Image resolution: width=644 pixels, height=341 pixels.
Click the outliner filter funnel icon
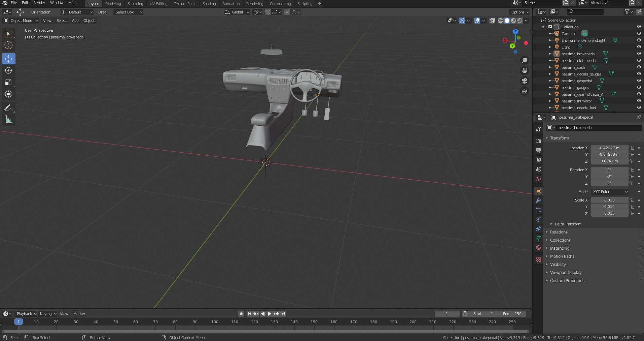[x=629, y=12]
